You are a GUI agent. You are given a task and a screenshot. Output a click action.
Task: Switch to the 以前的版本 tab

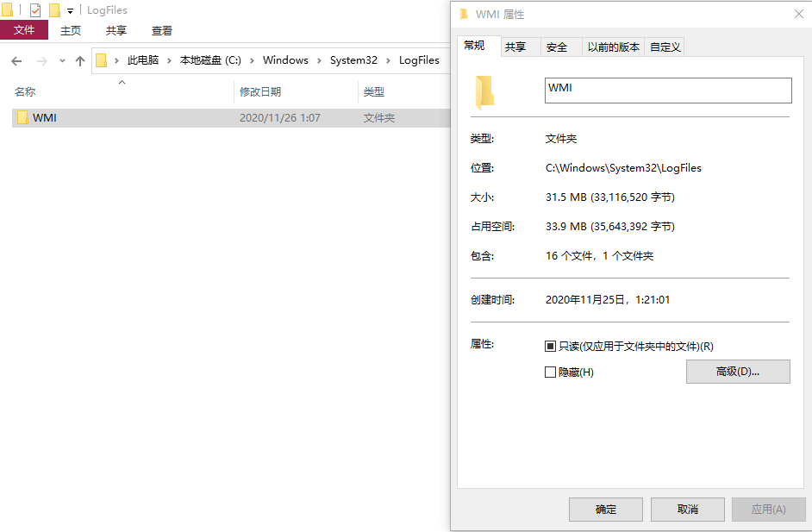coord(613,47)
